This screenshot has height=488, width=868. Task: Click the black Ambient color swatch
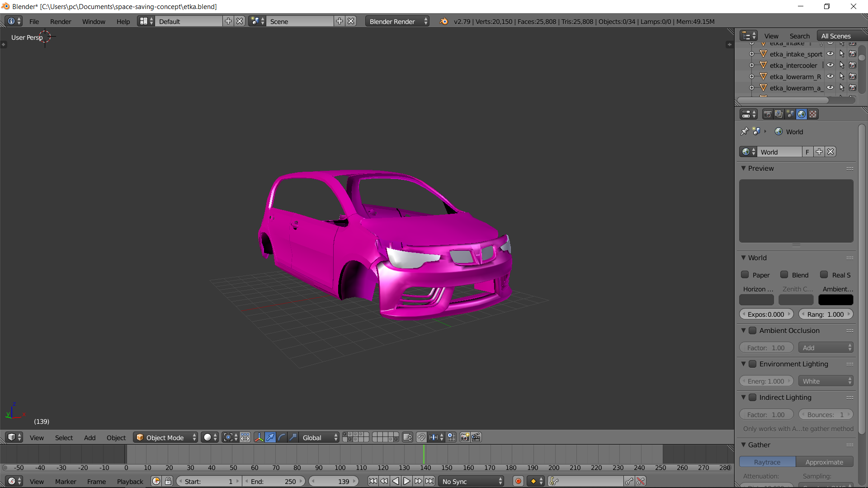click(x=835, y=300)
